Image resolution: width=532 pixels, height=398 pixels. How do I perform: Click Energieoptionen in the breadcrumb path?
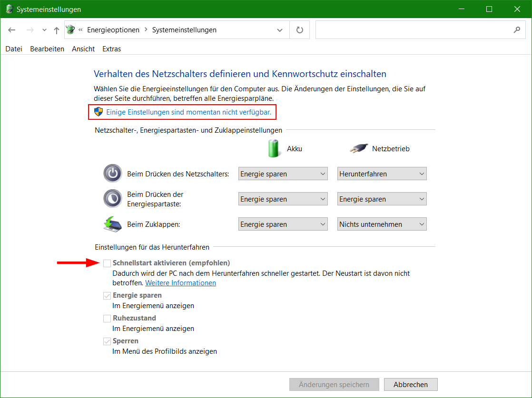point(113,30)
